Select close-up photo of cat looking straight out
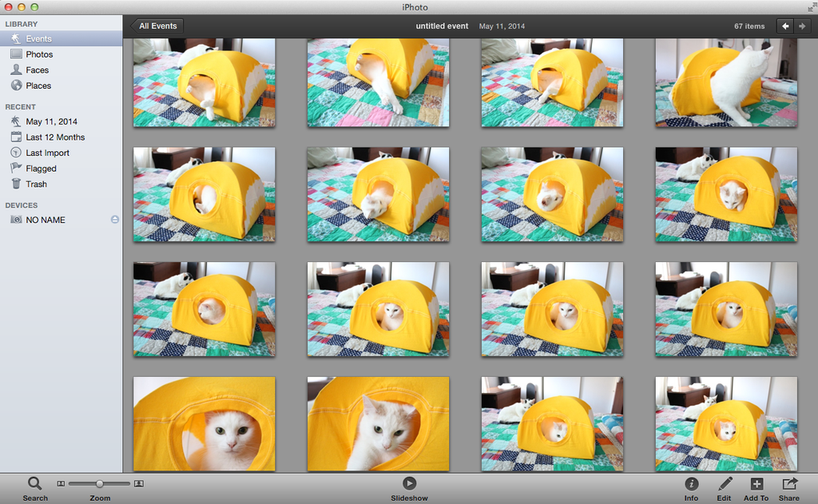Screen dimensions: 818x504 tap(204, 424)
